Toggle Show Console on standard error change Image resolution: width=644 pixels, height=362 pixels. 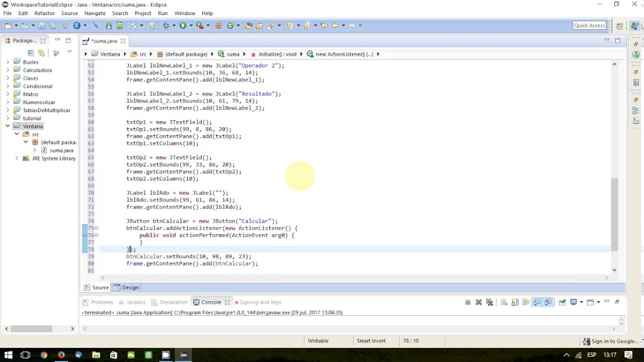[548, 302]
